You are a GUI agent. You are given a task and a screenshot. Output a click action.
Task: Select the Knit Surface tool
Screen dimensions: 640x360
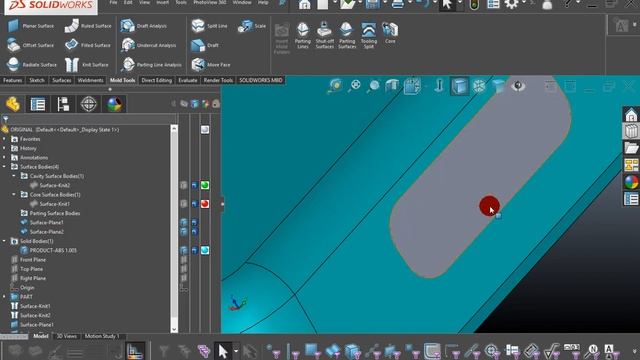[x=87, y=64]
